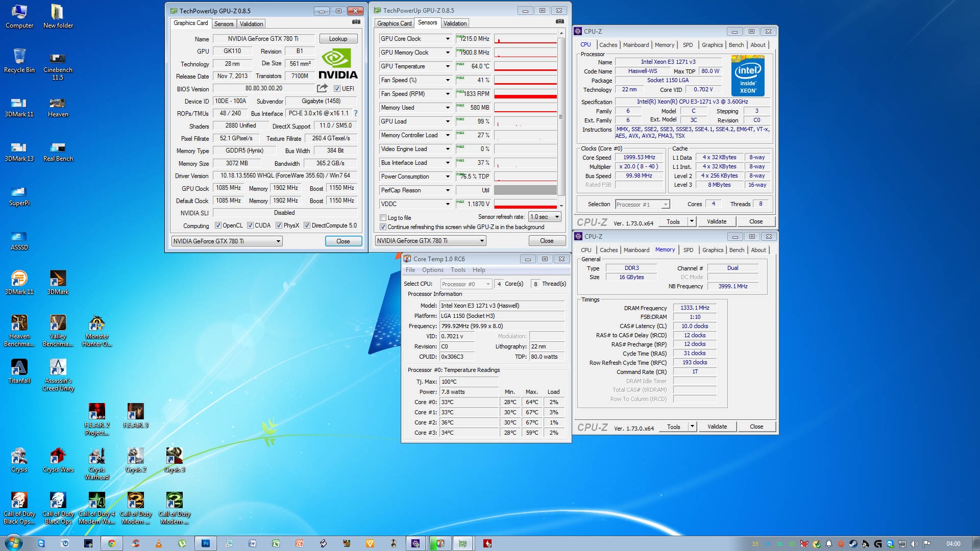This screenshot has width=980, height=551.
Task: Open Chrome from the taskbar
Action: coord(111,543)
